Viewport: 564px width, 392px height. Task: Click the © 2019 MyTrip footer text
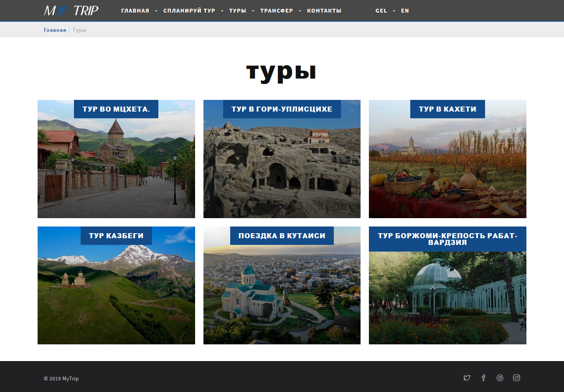coord(61,379)
